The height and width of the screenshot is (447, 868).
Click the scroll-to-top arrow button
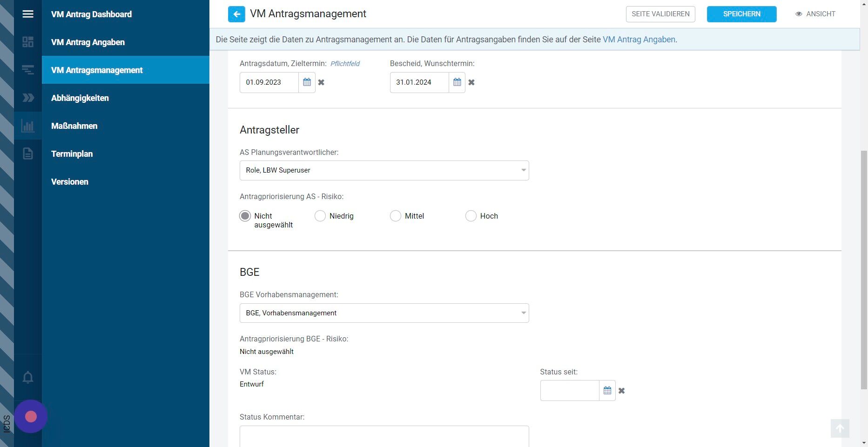tap(840, 428)
